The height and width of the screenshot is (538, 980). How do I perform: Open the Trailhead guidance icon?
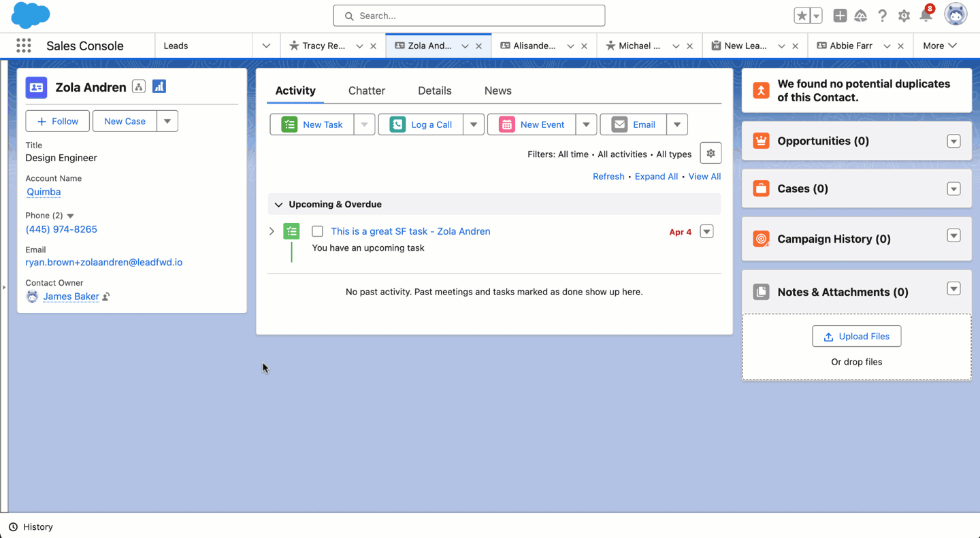point(861,16)
